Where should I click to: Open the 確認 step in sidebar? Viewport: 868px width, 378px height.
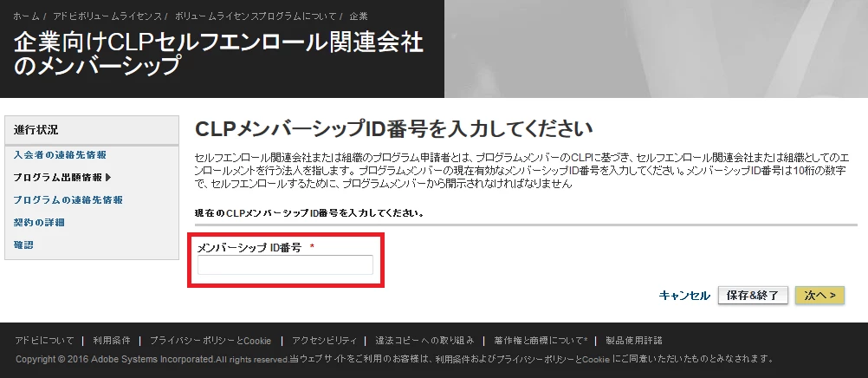(x=23, y=244)
